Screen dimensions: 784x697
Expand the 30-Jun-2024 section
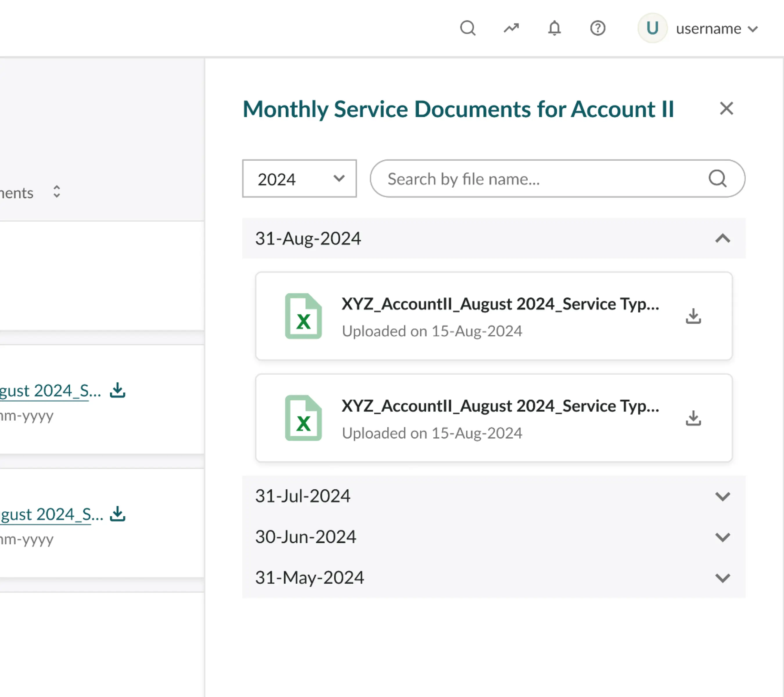pyautogui.click(x=723, y=537)
